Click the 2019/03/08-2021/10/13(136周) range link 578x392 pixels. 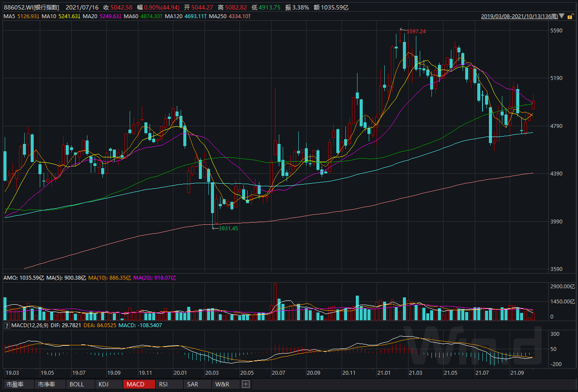(x=519, y=16)
